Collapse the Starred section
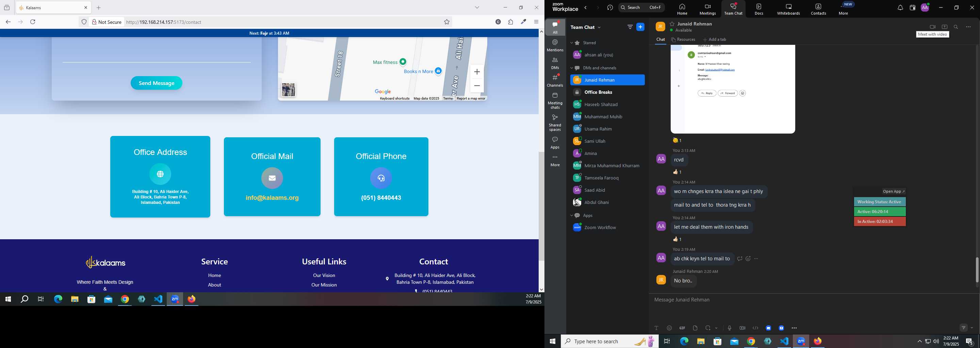The width and height of the screenshot is (980, 348). pyautogui.click(x=571, y=43)
